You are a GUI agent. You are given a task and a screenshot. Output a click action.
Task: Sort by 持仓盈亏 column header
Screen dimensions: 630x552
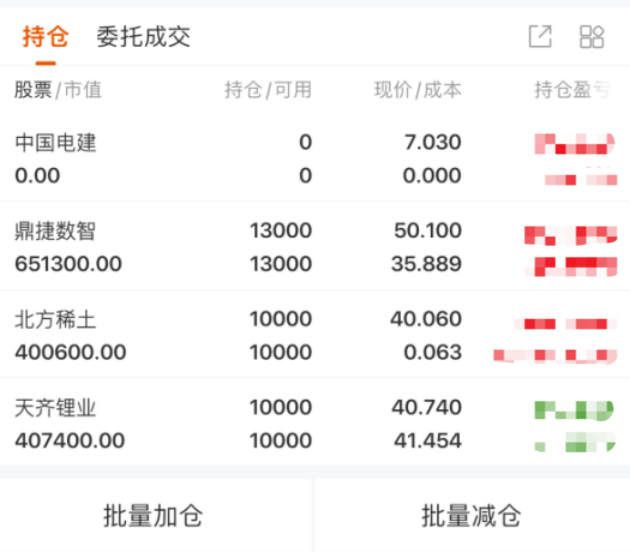[x=572, y=90]
